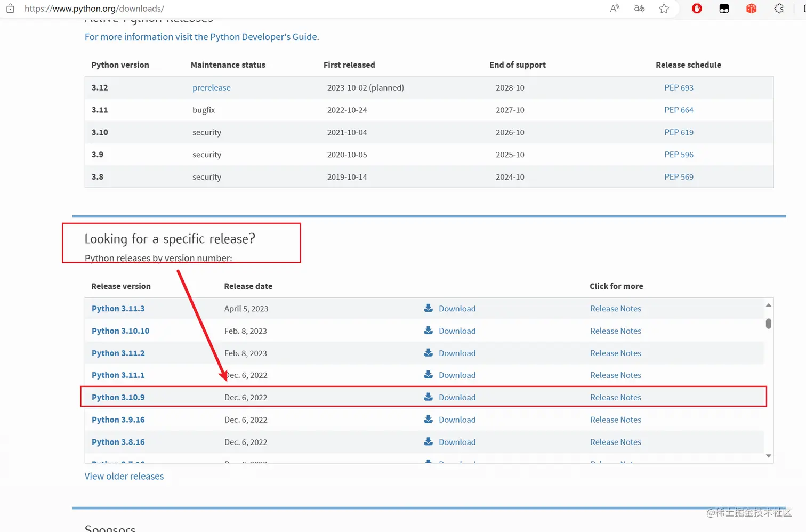Viewport: 806px width, 532px height.
Task: Click Download link for Python 3.10.10
Action: coord(457,331)
